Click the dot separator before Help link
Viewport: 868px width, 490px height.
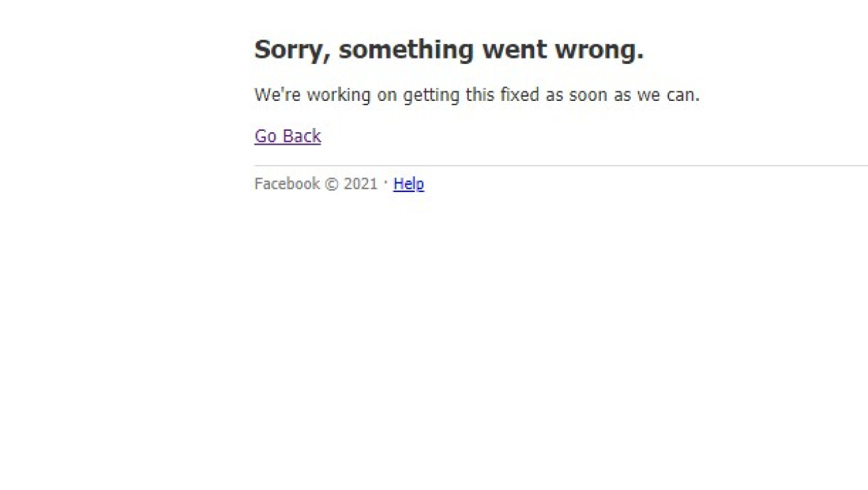(385, 182)
